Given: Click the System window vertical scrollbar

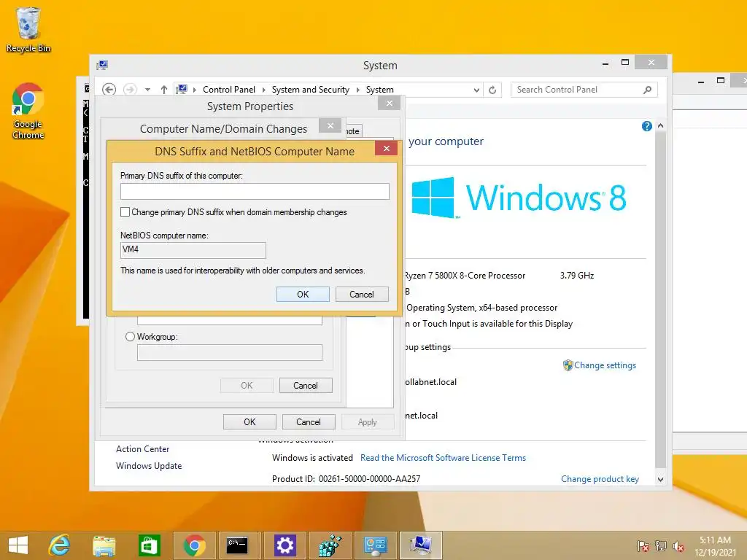Looking at the screenshot, I should point(660,300).
